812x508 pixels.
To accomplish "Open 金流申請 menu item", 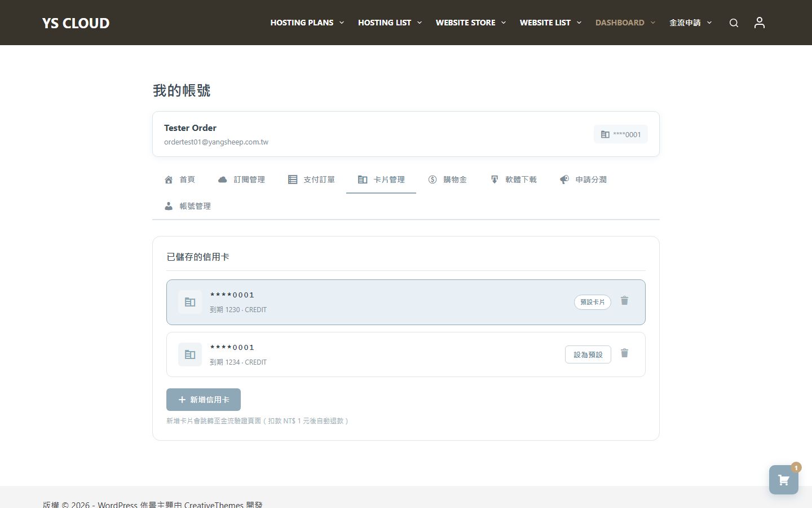I will coord(685,23).
